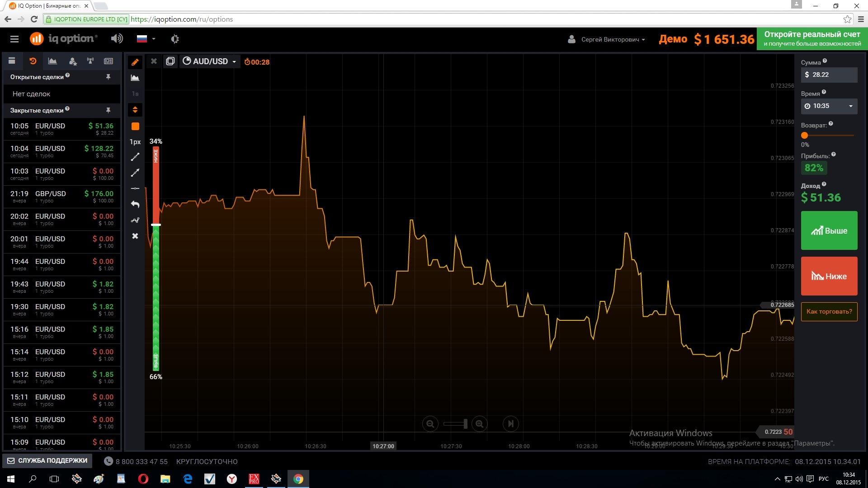Close the chart with the gray X
Screen dimensions: 868x488
pos(154,61)
